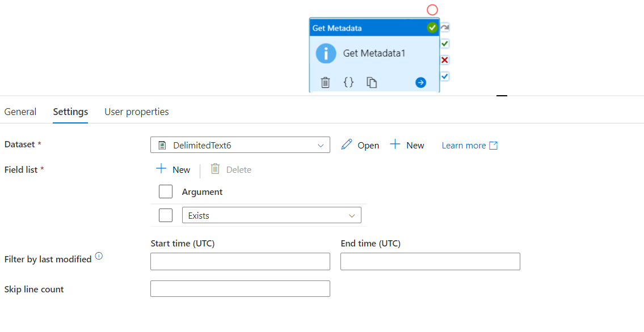Screen dimensions: 644x332
Task: Open the Exists argument dropdown
Action: click(271, 215)
